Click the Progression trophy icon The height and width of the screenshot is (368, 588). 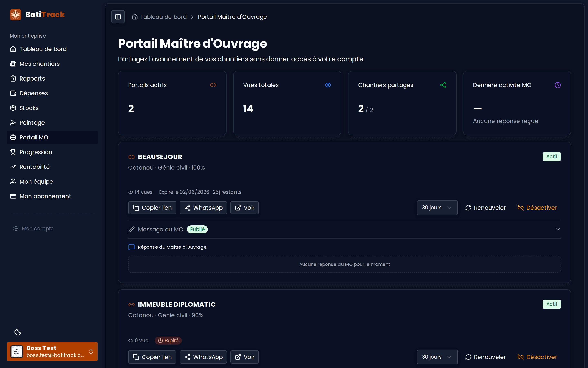[13, 152]
